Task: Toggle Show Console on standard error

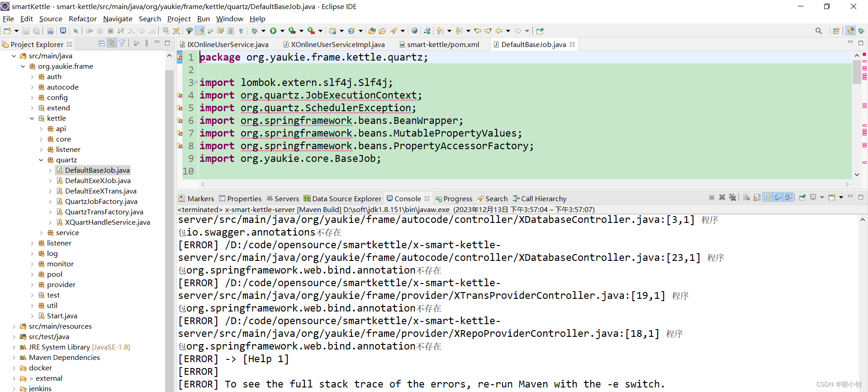Action: coord(788,197)
